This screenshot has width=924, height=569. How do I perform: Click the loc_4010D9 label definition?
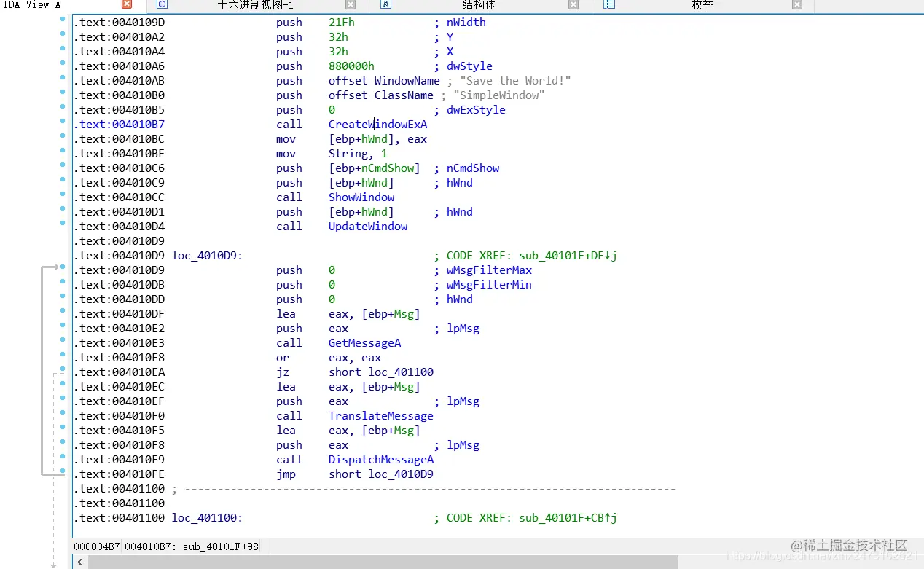click(x=207, y=256)
